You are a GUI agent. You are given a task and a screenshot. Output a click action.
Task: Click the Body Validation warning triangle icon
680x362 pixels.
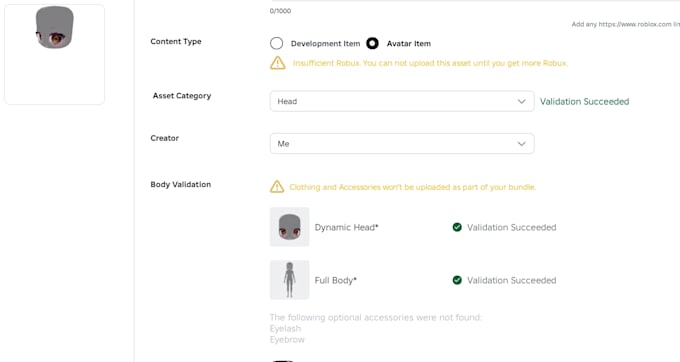tap(277, 187)
